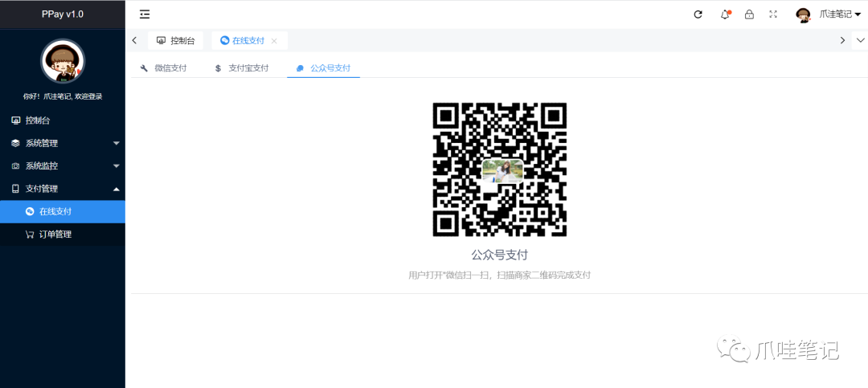Click the monitor icon beside sidebar 控制台
Screen dimensions: 868x388
pos(15,120)
